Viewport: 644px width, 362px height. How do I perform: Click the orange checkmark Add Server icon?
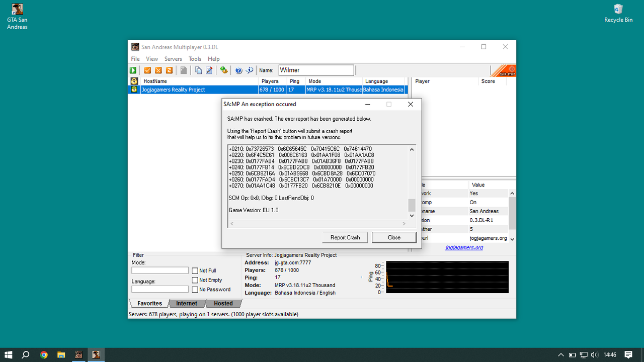click(148, 70)
